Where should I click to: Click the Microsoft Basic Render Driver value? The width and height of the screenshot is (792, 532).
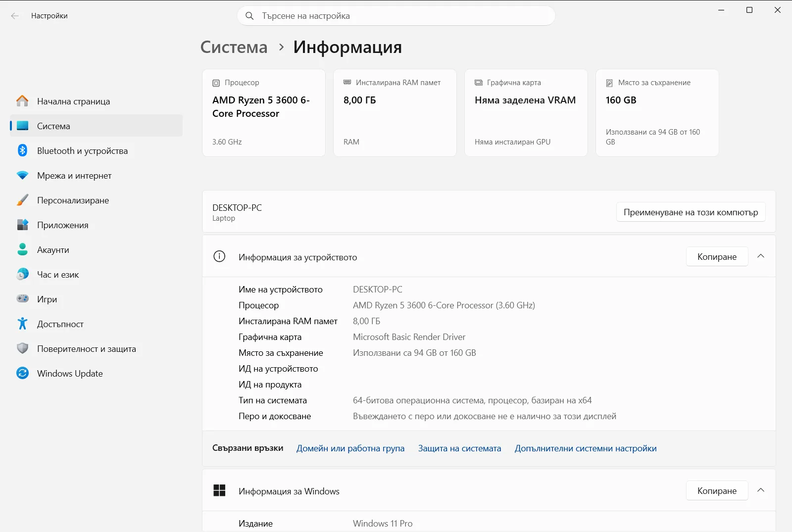(x=409, y=337)
